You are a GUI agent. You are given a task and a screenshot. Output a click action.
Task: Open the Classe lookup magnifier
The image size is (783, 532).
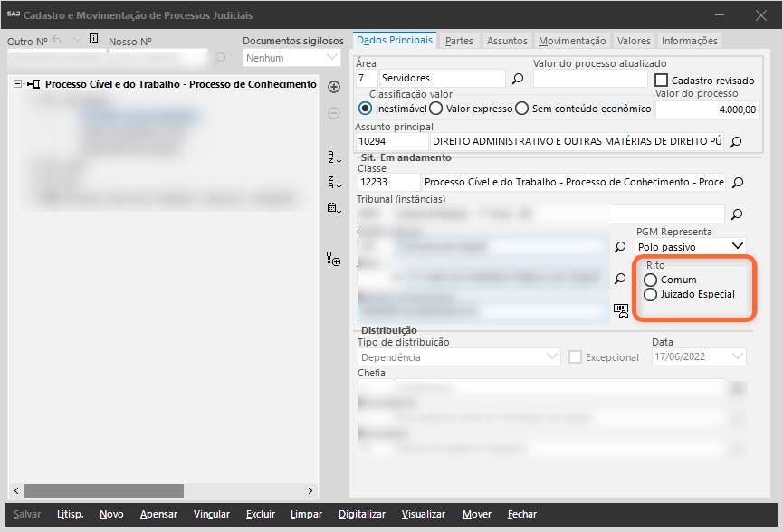(737, 182)
